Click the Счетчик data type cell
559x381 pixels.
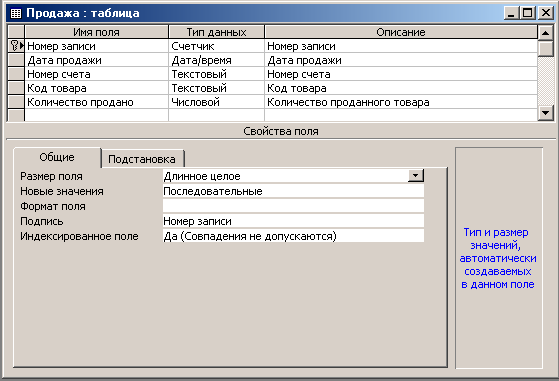point(216,46)
